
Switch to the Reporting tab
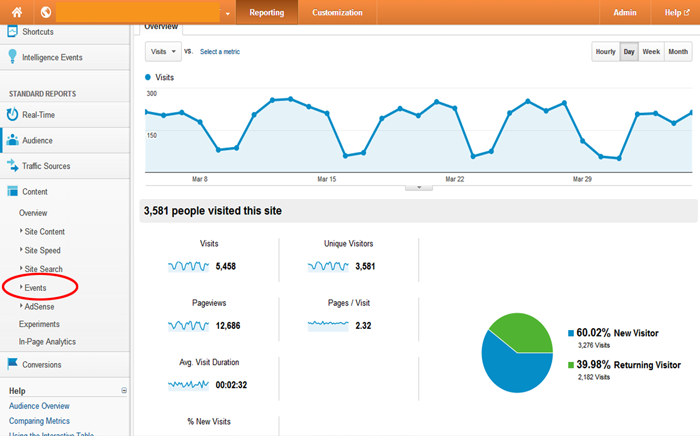coord(267,12)
